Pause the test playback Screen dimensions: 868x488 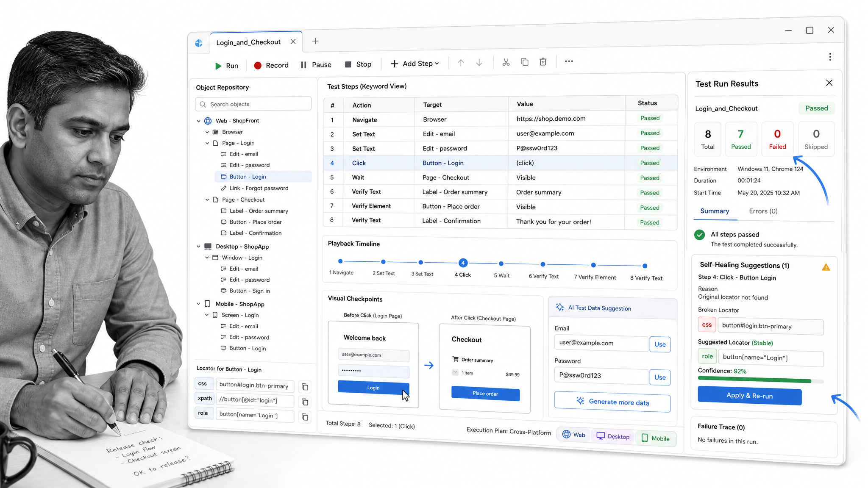click(x=316, y=65)
